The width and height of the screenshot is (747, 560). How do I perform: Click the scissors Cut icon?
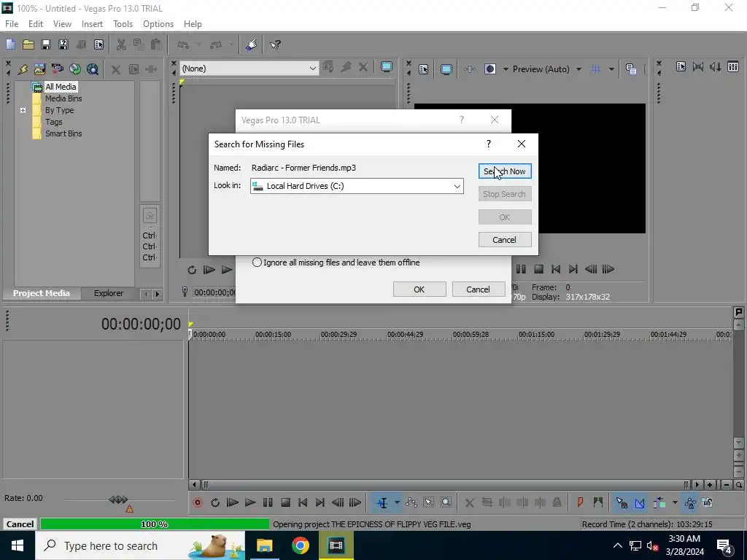coord(121,44)
